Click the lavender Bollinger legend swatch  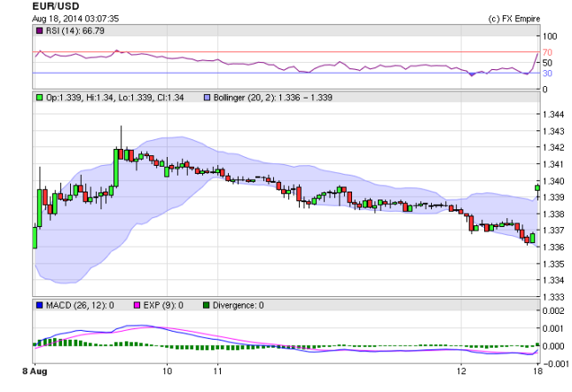tap(207, 98)
